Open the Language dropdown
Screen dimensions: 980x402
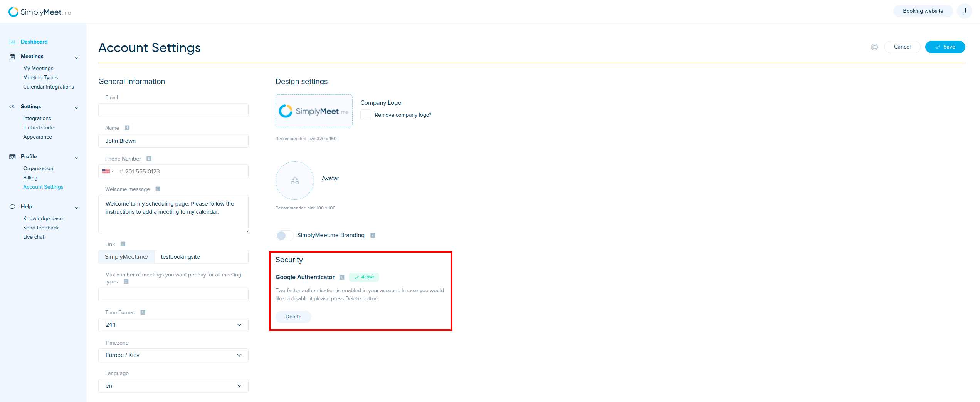click(x=173, y=385)
